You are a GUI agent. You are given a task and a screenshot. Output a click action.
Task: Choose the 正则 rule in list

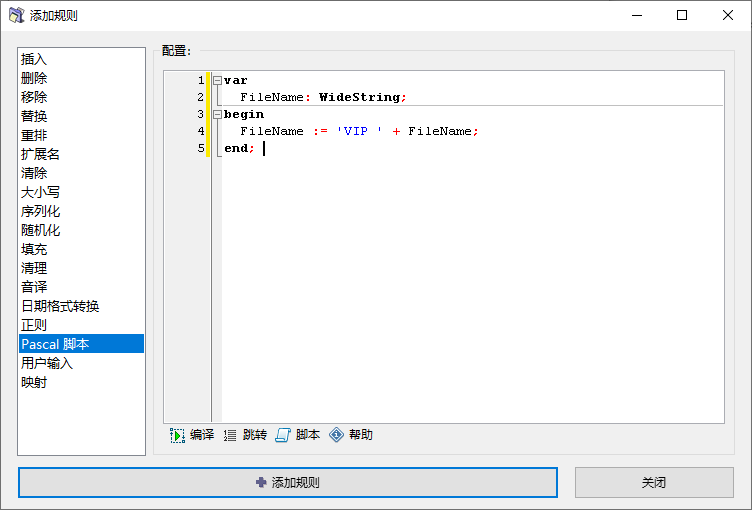81,325
